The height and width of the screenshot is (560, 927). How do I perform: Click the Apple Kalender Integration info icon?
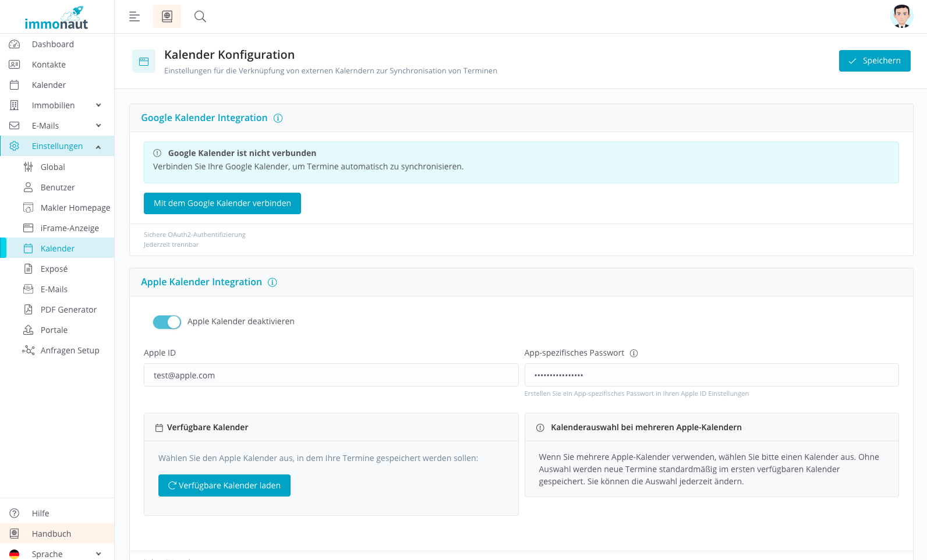pyautogui.click(x=273, y=282)
